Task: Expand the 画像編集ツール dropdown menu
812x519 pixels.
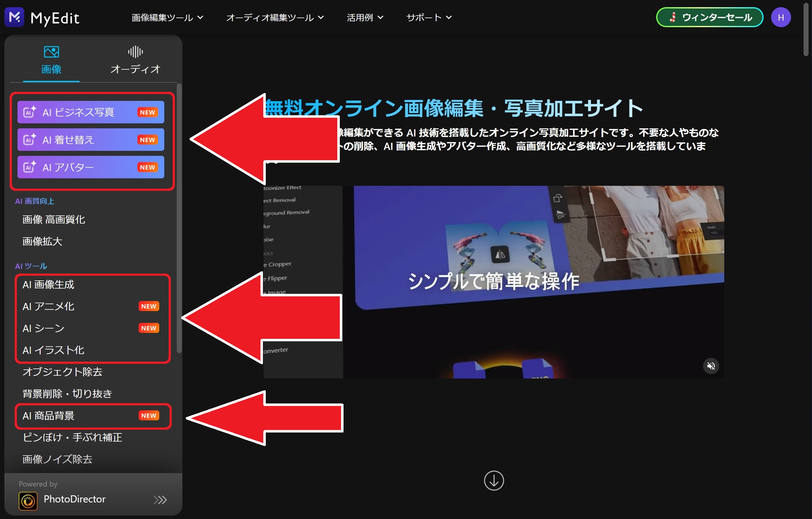Action: click(167, 17)
